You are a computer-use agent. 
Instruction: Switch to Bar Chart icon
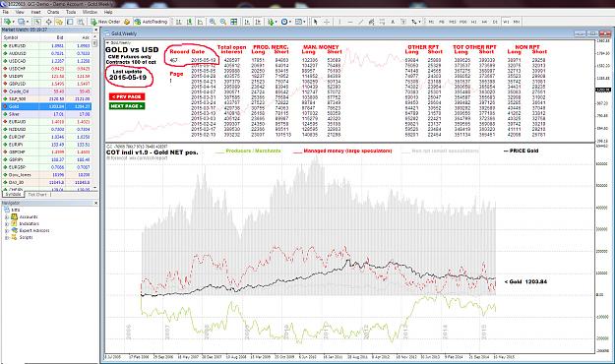(178, 22)
